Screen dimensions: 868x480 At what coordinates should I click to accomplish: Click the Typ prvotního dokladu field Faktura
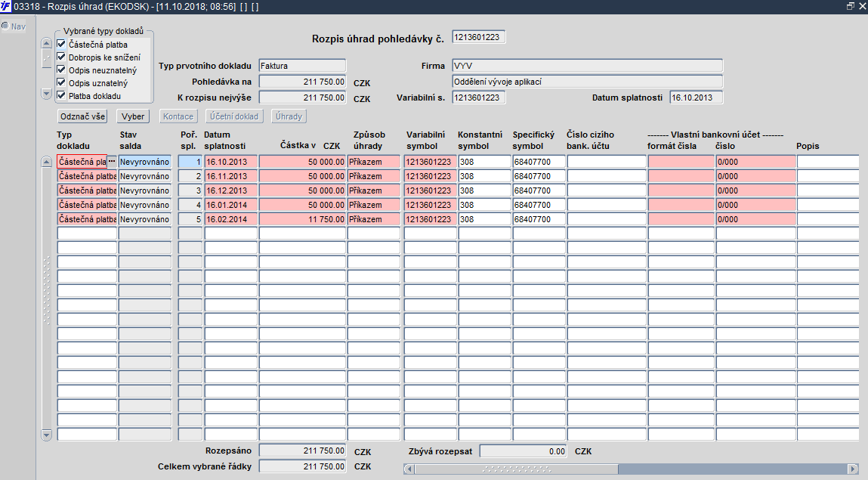click(302, 65)
